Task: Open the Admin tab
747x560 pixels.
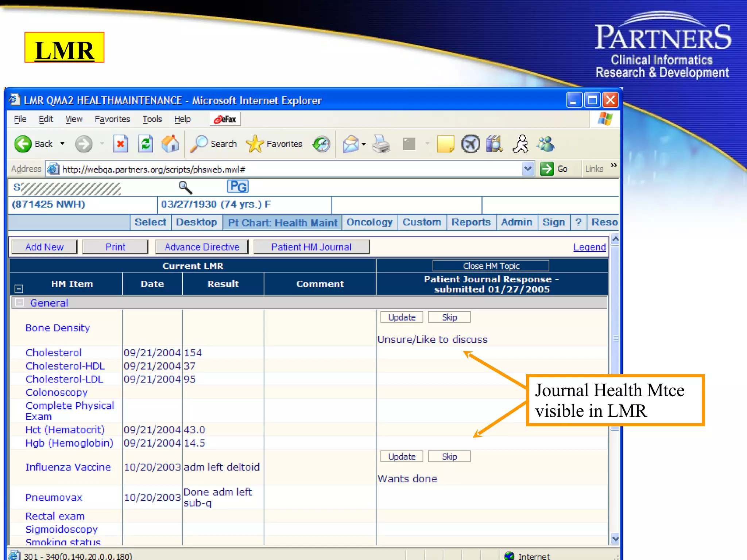Action: [516, 222]
